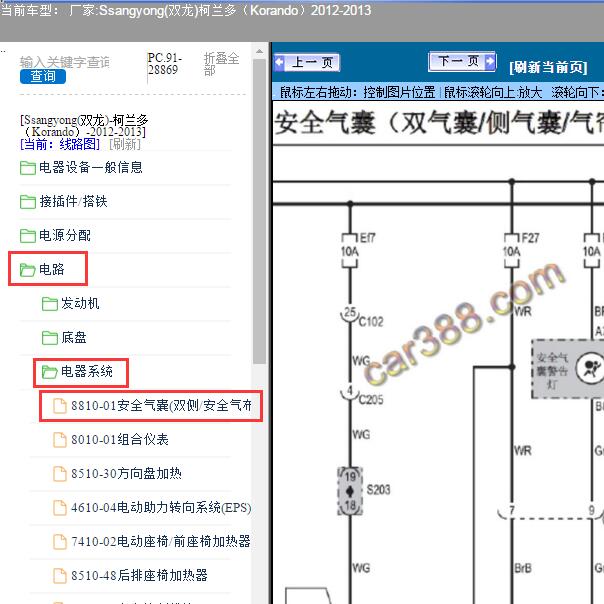Image resolution: width=604 pixels, height=604 pixels.
Task: Go to previous page with 上一页
Action: (307, 62)
